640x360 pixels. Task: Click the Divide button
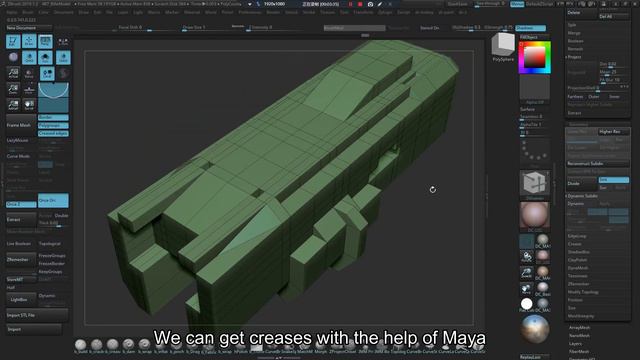point(582,184)
